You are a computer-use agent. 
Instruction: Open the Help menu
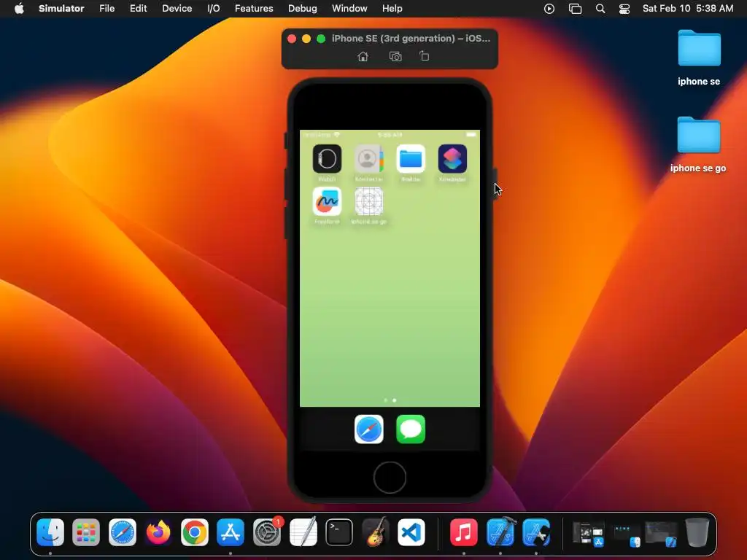pyautogui.click(x=392, y=9)
